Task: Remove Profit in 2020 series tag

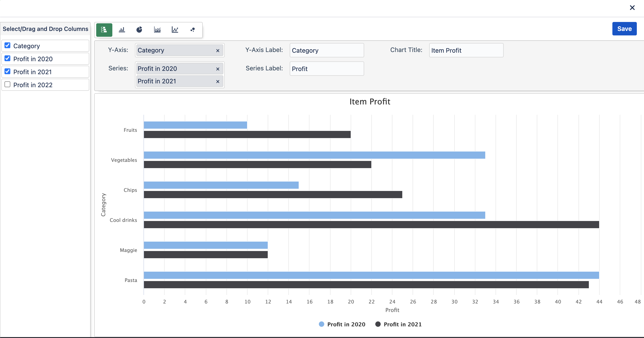Action: click(218, 69)
